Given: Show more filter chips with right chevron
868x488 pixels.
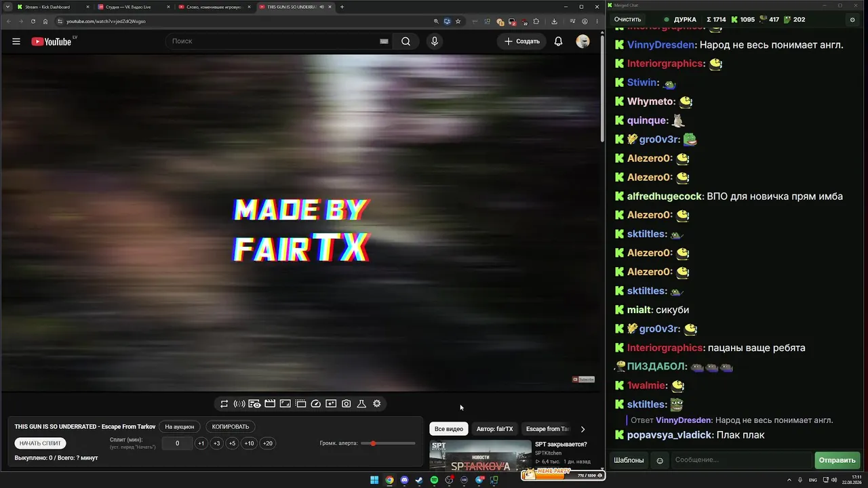Looking at the screenshot, I should click(x=583, y=429).
